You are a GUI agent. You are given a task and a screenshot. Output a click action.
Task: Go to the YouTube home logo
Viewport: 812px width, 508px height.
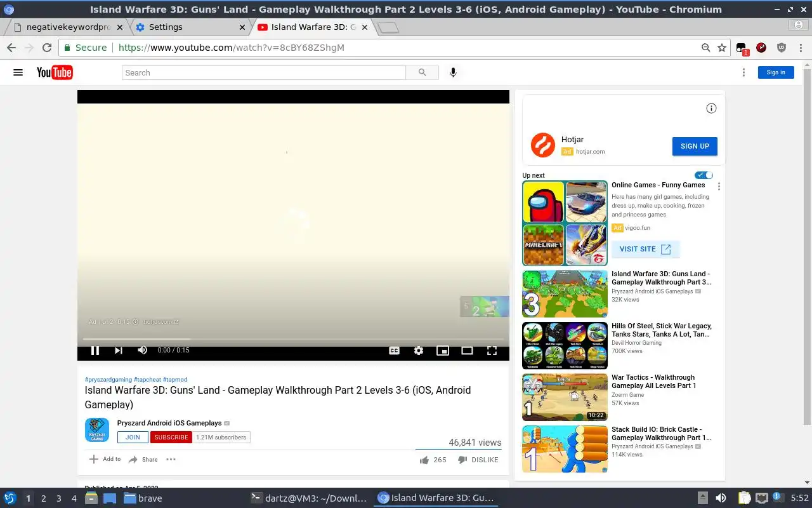pyautogui.click(x=55, y=72)
